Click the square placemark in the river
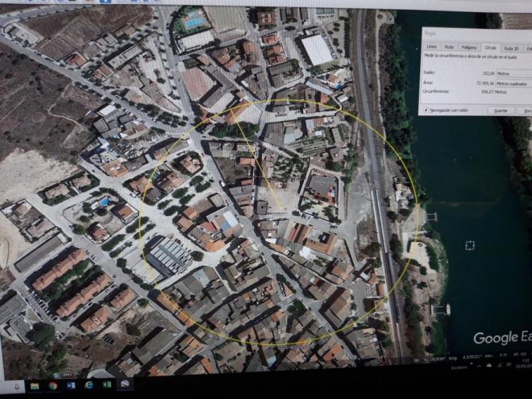The height and width of the screenshot is (399, 532). 470,245
